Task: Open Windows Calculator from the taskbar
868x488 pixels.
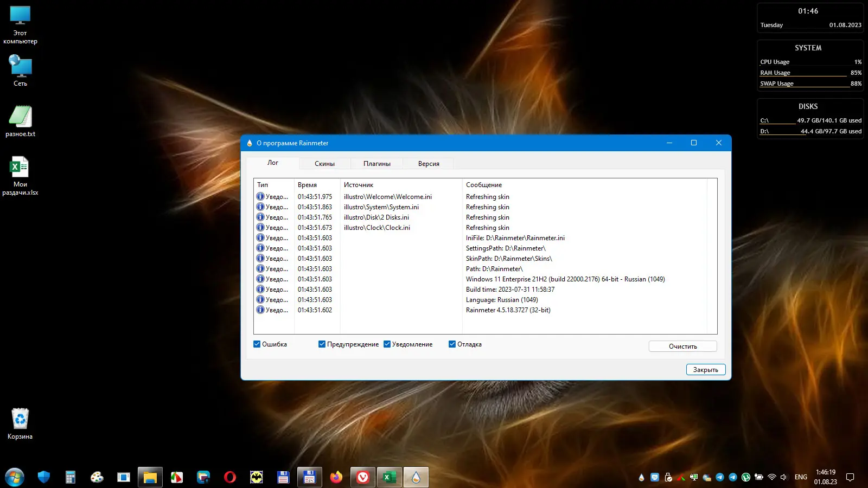Action: click(71, 477)
